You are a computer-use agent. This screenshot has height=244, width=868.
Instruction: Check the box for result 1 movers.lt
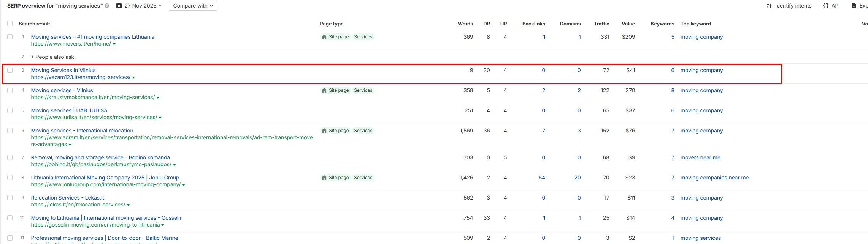[10, 37]
